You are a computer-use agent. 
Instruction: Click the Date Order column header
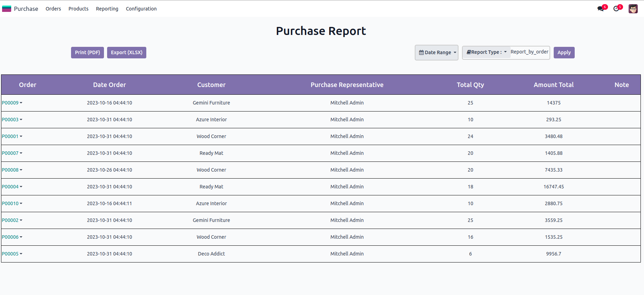[109, 85]
